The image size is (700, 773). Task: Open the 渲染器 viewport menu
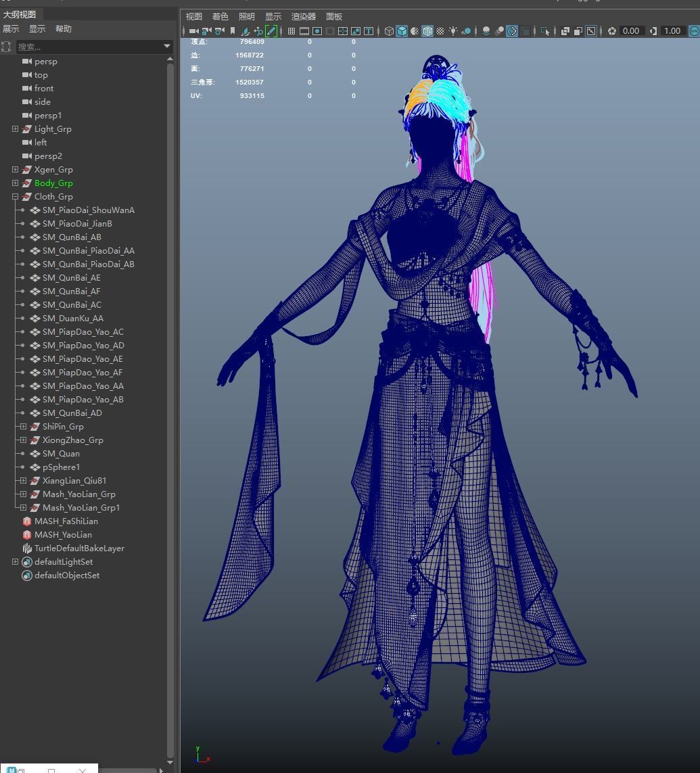pos(303,16)
